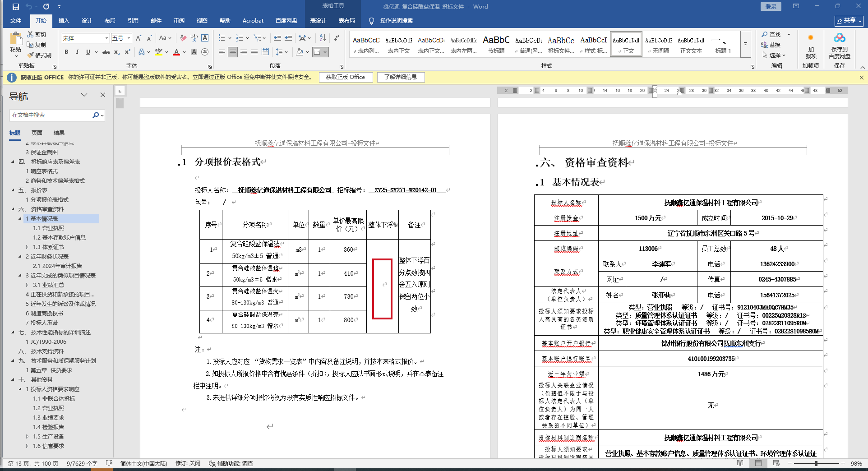
Task: Select 2.1 2024年审计报告 in navigation tree
Action: click(x=57, y=266)
